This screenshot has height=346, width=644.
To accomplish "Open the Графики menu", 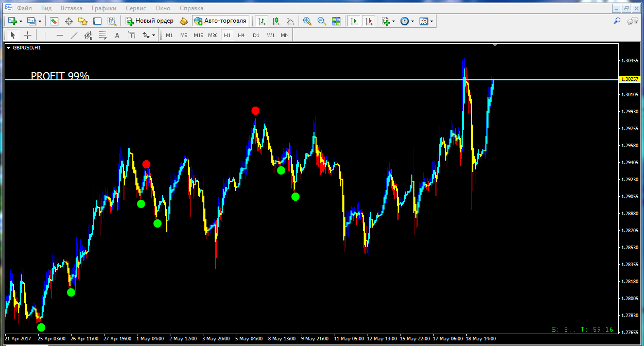I will pos(103,8).
